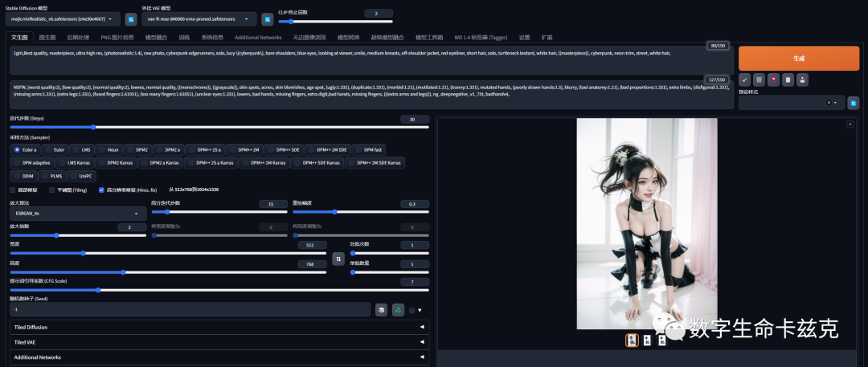Select the Heun sampler
The width and height of the screenshot is (868, 367).
click(x=109, y=149)
